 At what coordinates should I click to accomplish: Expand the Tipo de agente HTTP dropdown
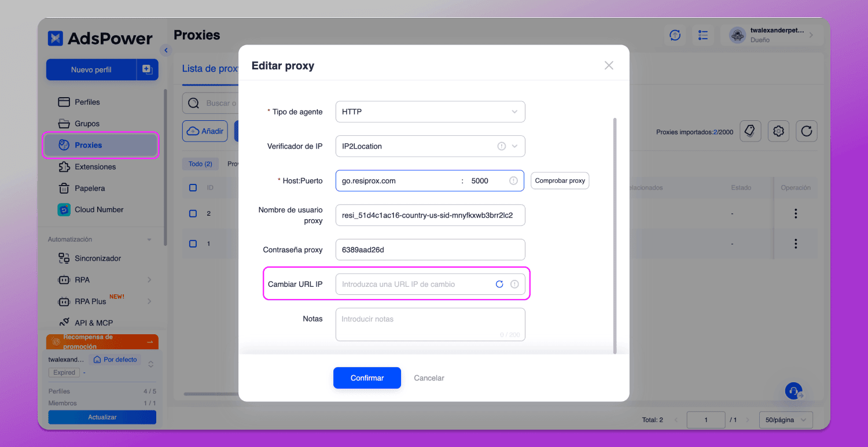click(x=431, y=112)
